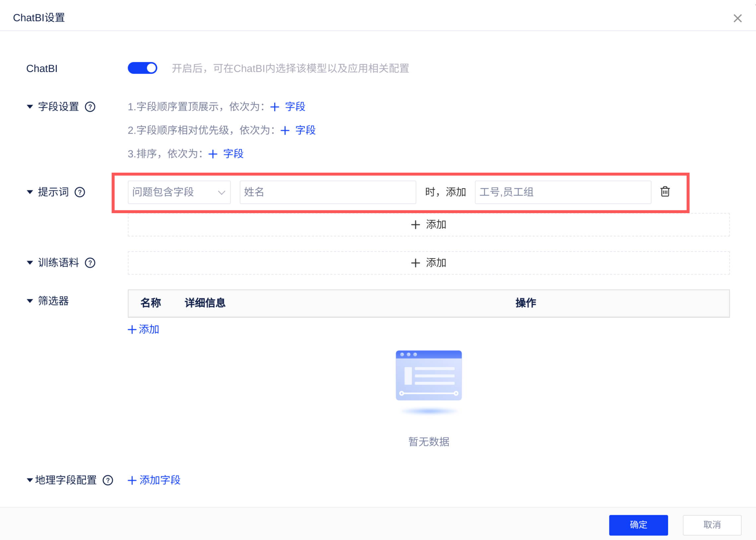Click the plus 字段 link for 字段顺序置顶展示
This screenshot has width=756, height=540.
click(x=288, y=107)
